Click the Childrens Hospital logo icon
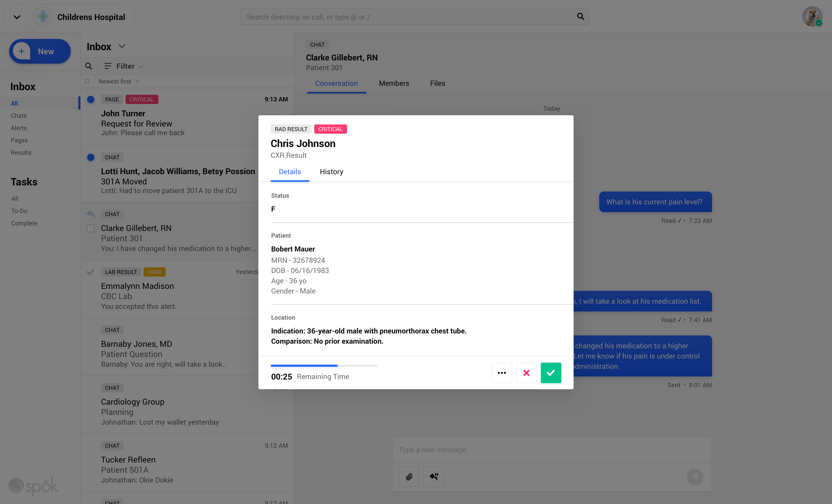Screen dimensions: 832x504 (43, 17)
